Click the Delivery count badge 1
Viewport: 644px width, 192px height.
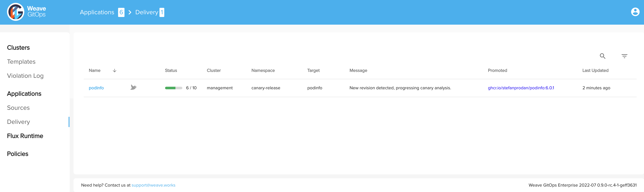(162, 12)
